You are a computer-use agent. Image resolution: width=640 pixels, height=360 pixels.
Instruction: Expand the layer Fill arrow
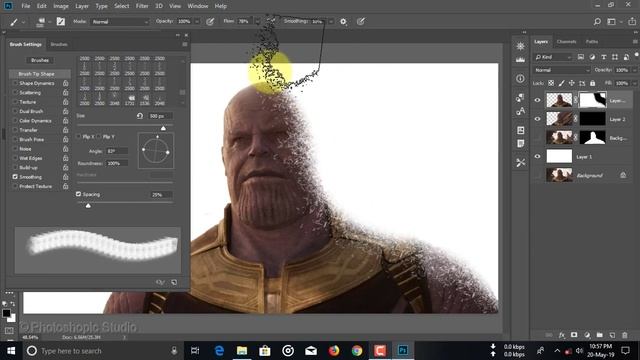pos(635,83)
